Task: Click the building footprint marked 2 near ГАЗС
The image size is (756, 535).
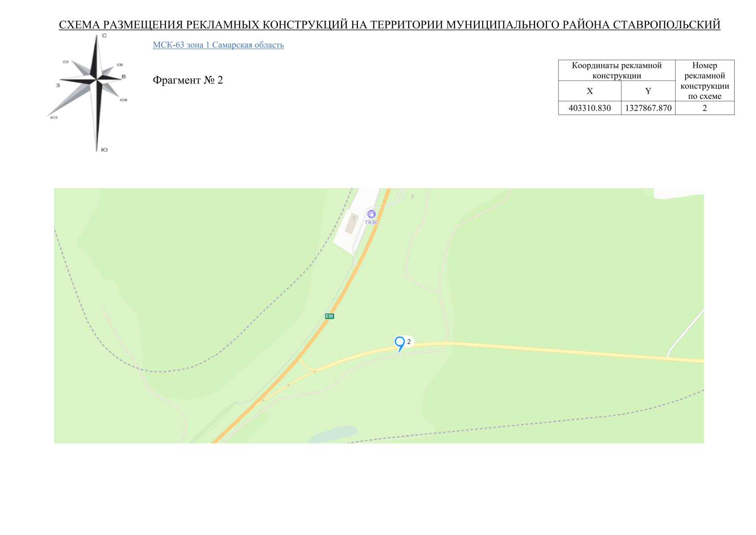Action: coord(354,218)
